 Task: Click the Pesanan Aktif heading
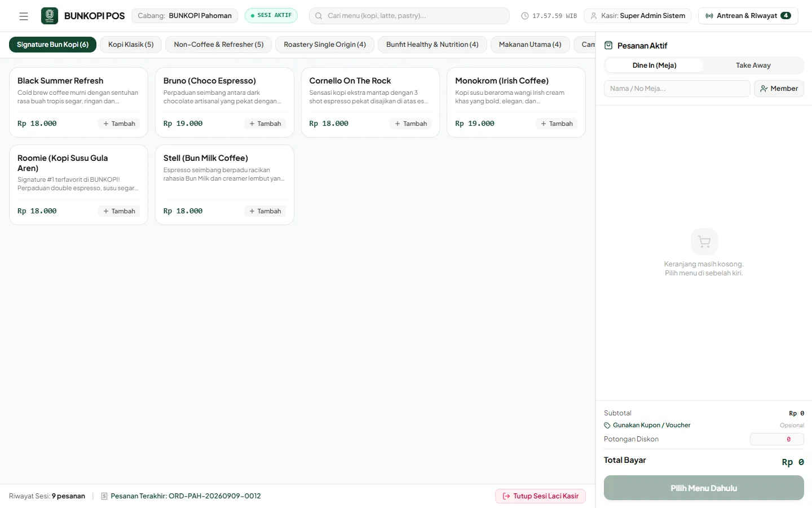642,46
